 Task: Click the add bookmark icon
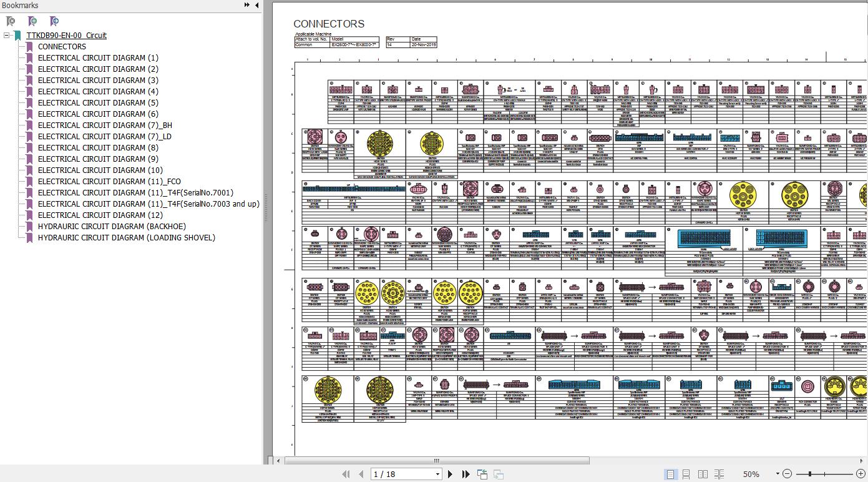pos(32,22)
